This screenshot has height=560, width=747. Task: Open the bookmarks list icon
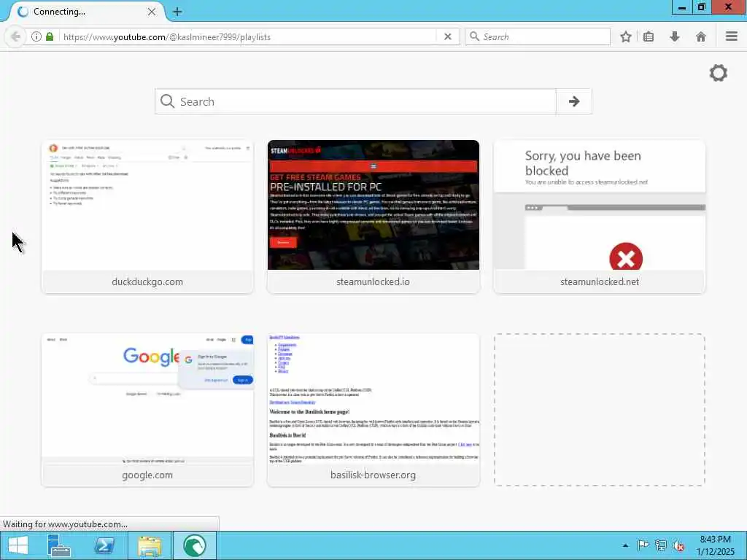click(649, 36)
